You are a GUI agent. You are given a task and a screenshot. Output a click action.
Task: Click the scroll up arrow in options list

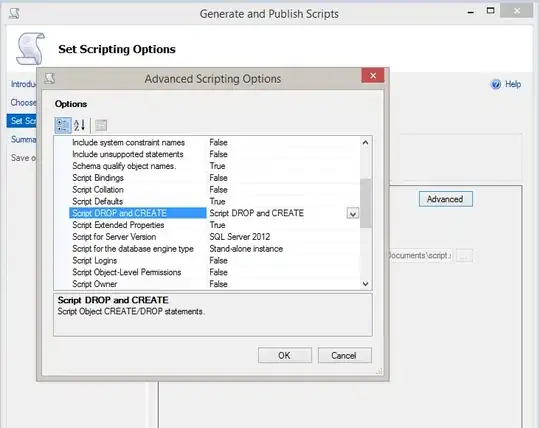[365, 143]
